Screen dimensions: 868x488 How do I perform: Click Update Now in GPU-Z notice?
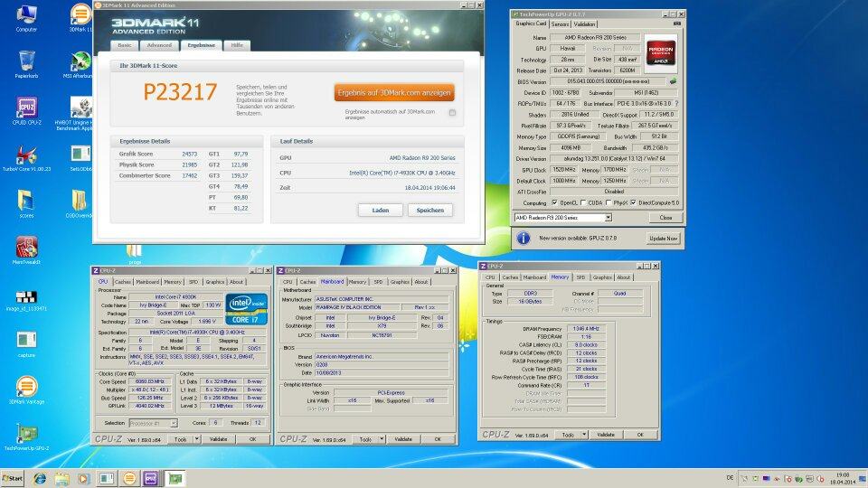(x=663, y=239)
